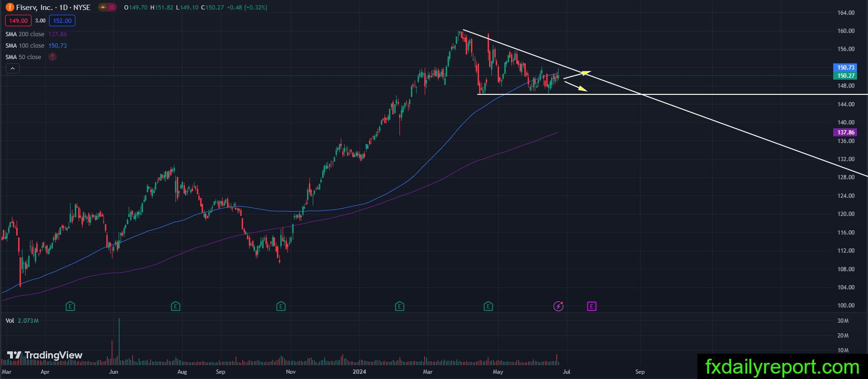Click the green 150.27 last-price axis tag
Screen dimensions: 868x379
[846, 76]
